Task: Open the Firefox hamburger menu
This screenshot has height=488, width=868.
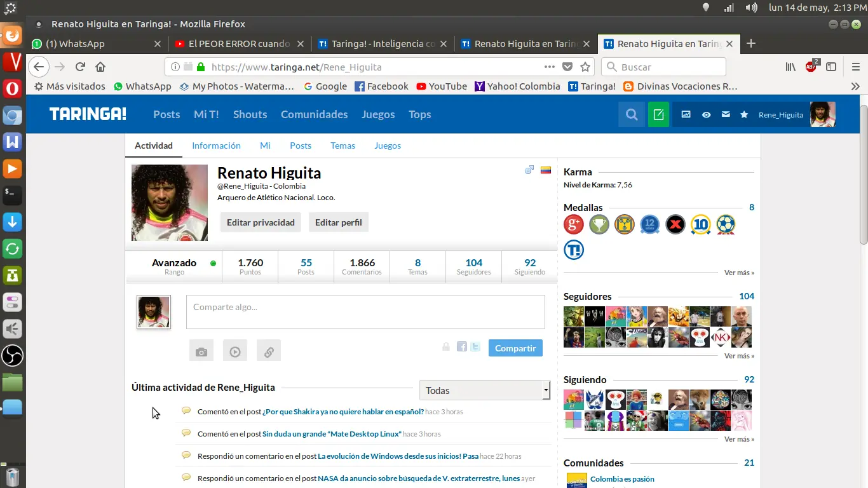Action: coord(856,67)
